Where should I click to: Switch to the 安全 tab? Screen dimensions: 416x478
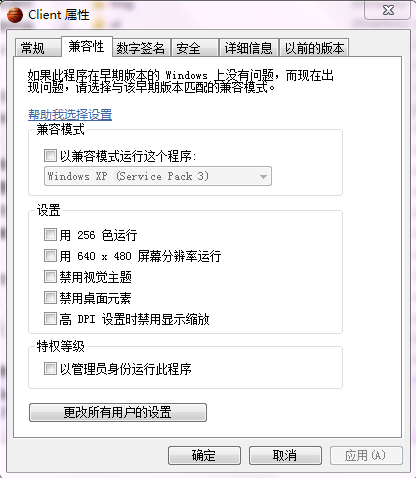coord(194,48)
